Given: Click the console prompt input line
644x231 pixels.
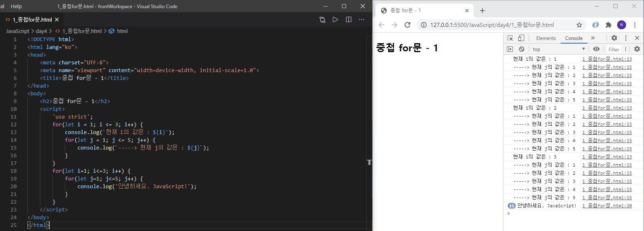Looking at the screenshot, I should [574, 213].
